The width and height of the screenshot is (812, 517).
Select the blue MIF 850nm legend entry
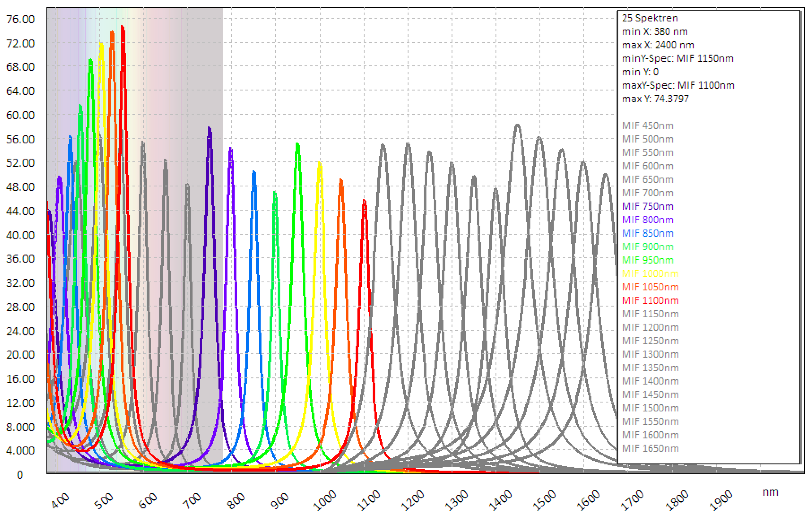pos(647,233)
